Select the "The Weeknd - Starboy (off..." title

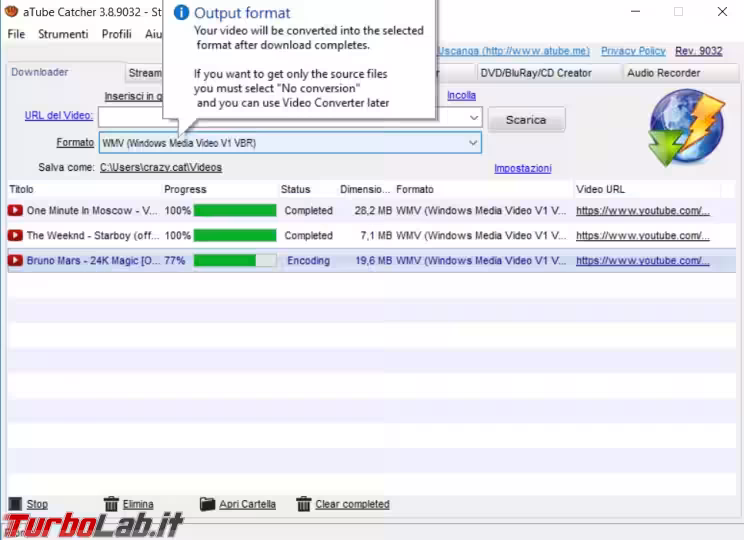pyautogui.click(x=93, y=236)
